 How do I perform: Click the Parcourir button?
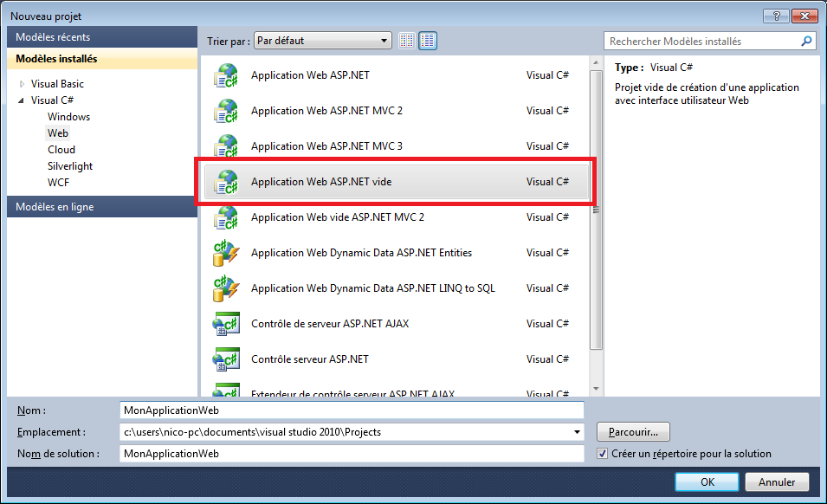click(633, 431)
